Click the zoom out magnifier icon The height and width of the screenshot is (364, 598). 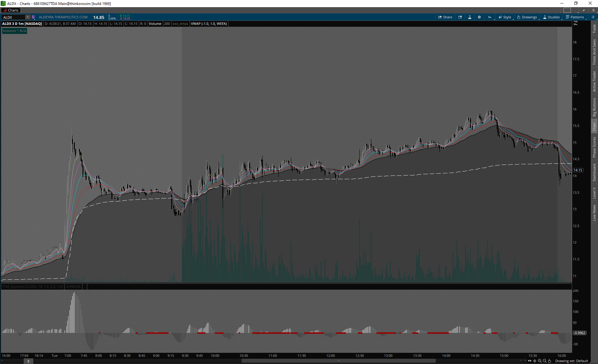[x=545, y=361]
